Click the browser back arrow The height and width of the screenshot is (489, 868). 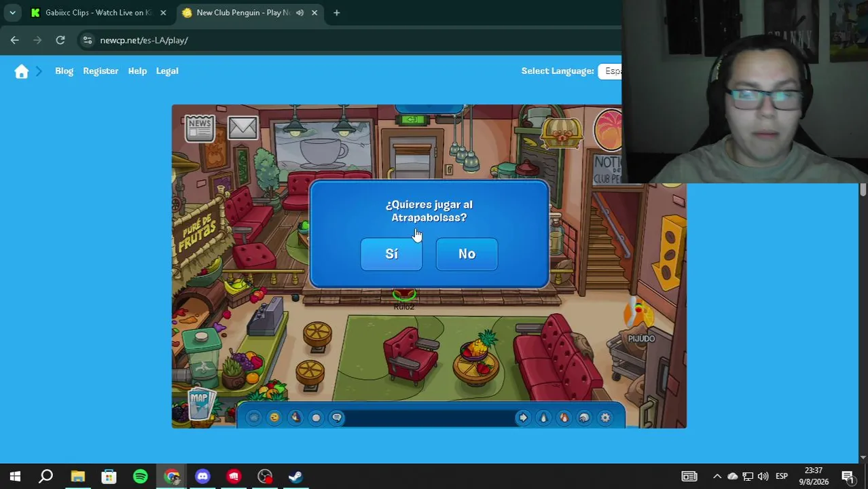tap(15, 40)
